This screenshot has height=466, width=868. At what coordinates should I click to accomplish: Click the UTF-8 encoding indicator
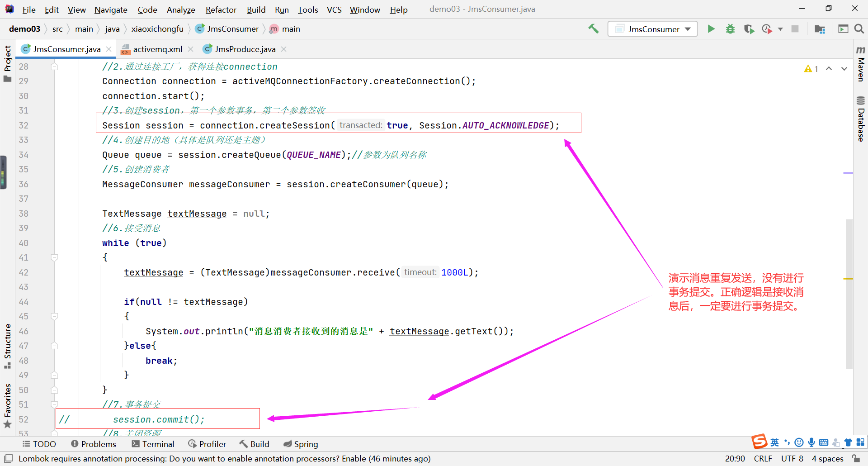point(792,459)
